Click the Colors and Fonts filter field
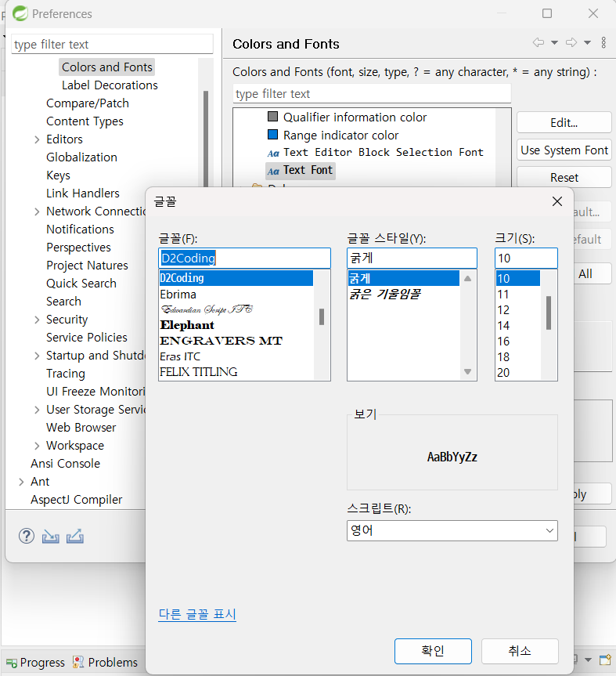 tap(372, 93)
